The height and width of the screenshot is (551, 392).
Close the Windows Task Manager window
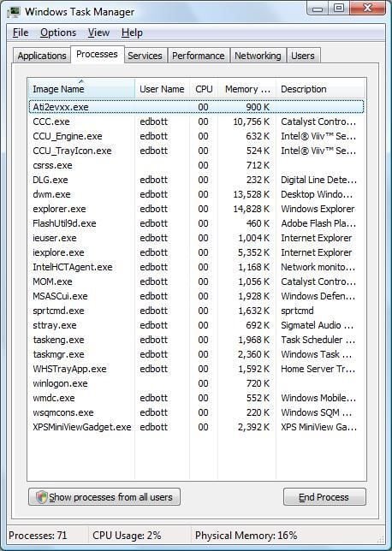pos(368,9)
